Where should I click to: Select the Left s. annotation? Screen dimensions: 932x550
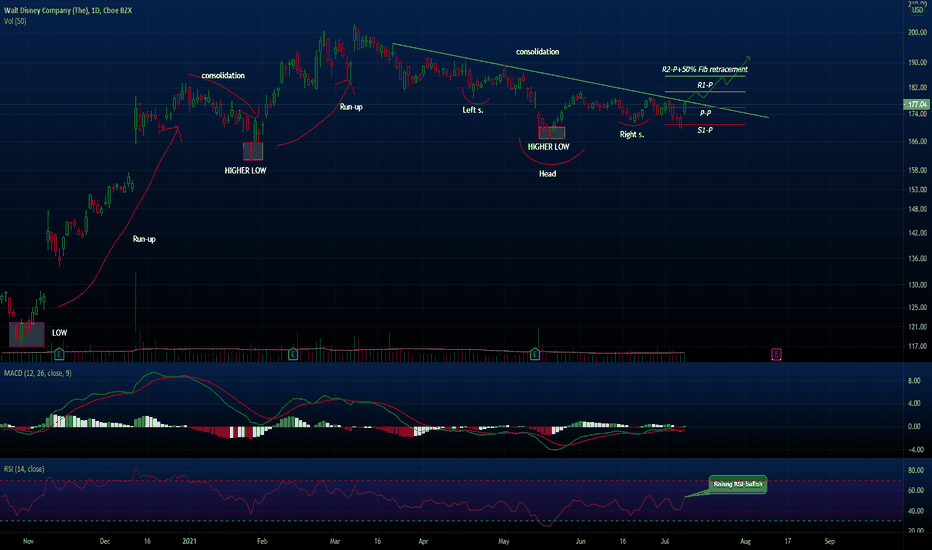click(x=473, y=110)
